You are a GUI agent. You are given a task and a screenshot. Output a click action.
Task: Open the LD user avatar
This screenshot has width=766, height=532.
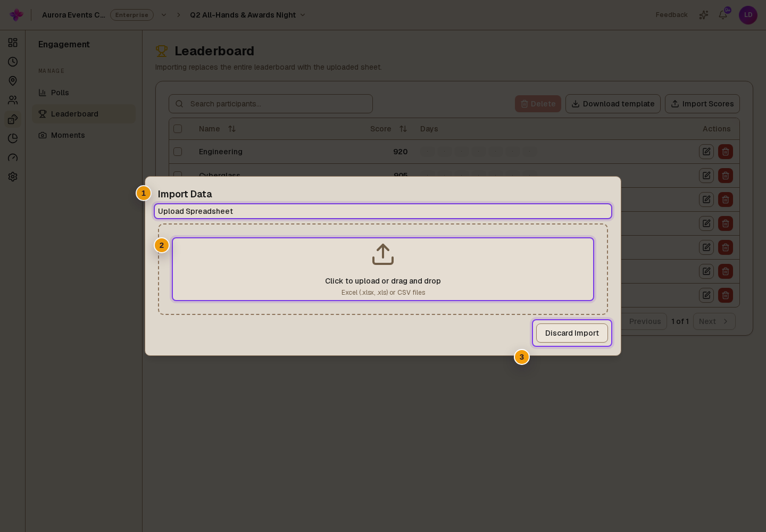point(748,15)
